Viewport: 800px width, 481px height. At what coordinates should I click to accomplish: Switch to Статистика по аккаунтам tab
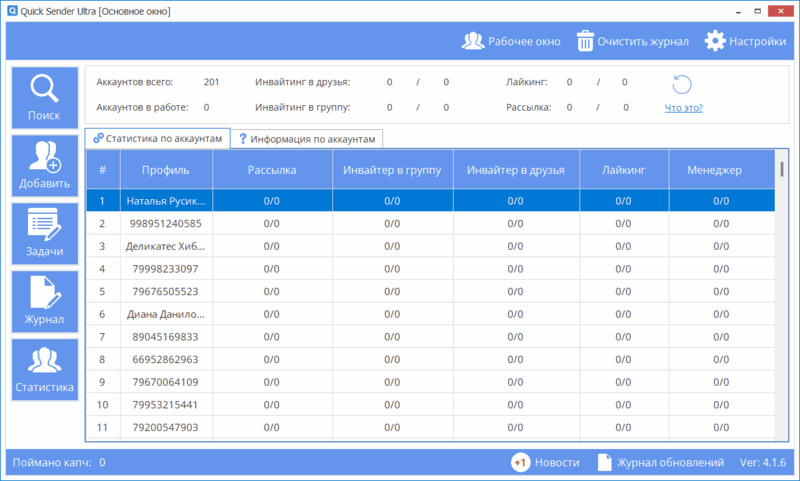coord(158,138)
